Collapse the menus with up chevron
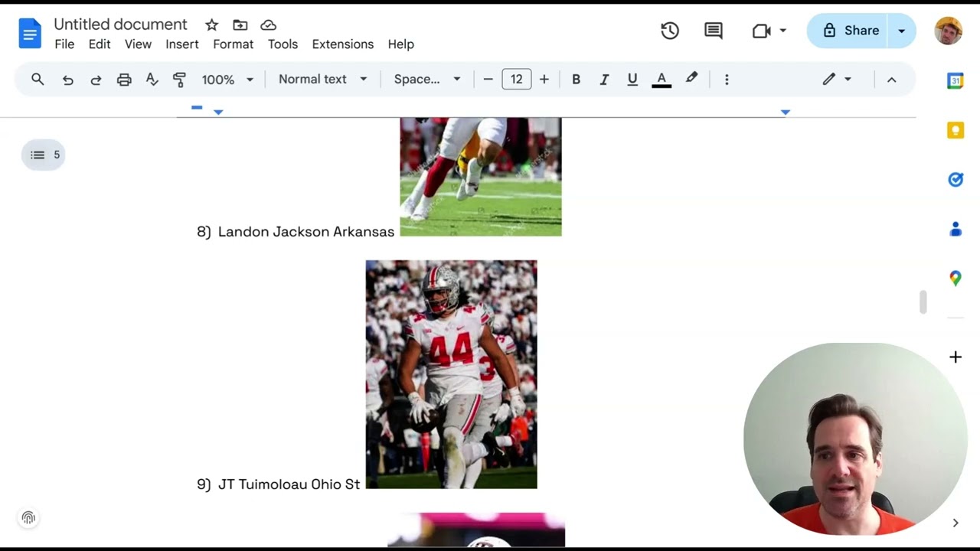Image resolution: width=980 pixels, height=551 pixels. 891,80
